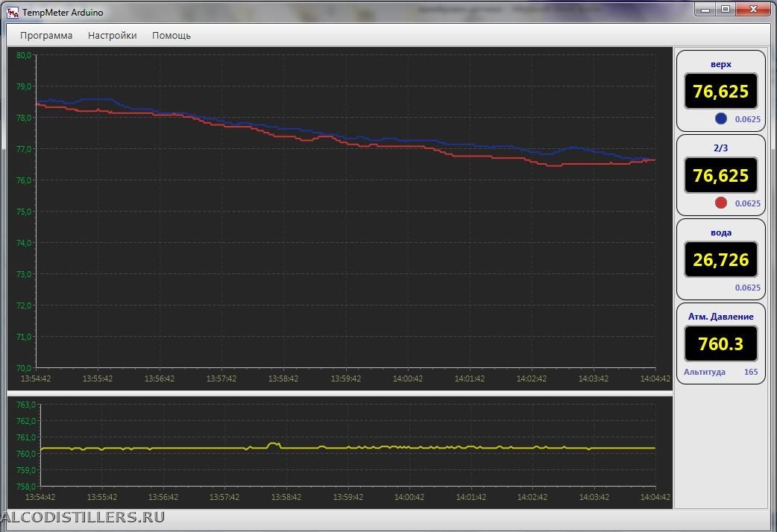Select the верх sensor value 76,625
This screenshot has height=532, width=777.
point(721,91)
